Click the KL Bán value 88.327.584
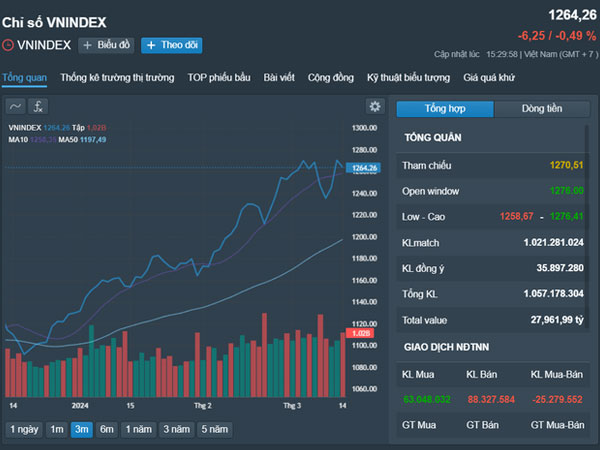Viewport: 600px width, 450px height. click(x=491, y=399)
